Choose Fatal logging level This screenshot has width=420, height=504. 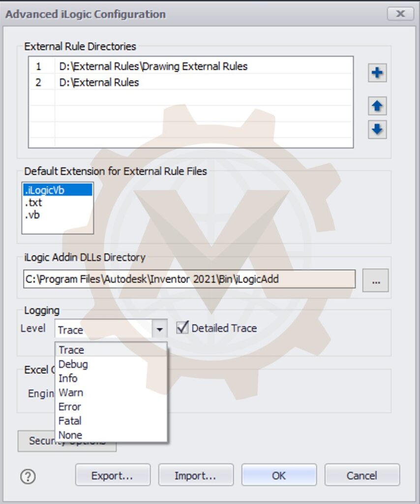(111, 421)
